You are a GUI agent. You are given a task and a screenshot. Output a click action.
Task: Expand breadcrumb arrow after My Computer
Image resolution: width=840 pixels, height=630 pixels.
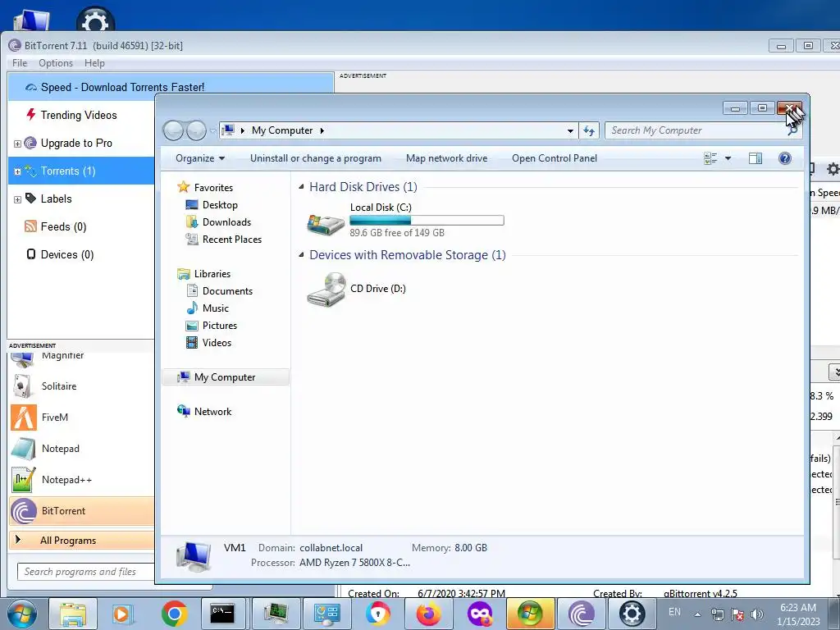tap(322, 130)
